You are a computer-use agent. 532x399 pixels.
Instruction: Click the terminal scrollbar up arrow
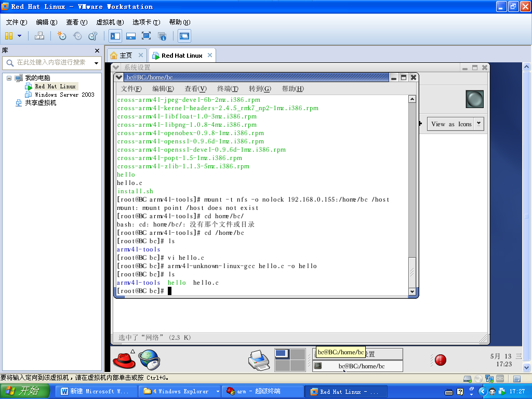click(x=412, y=99)
